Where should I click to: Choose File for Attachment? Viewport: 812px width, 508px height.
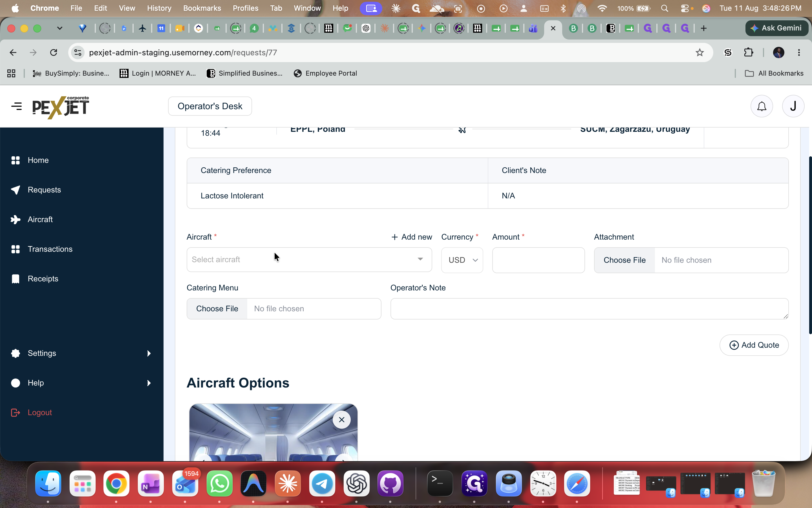tap(625, 260)
